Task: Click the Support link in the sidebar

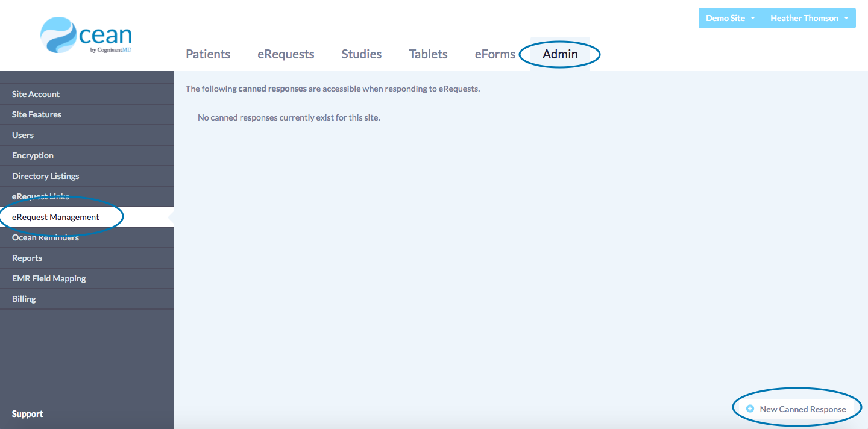Action: click(27, 414)
